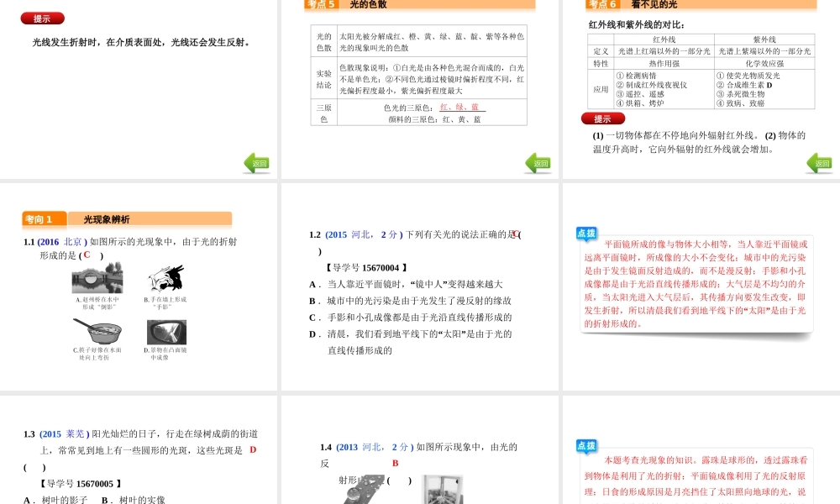Click the 应用 row label
The image size is (840, 504).
(601, 89)
